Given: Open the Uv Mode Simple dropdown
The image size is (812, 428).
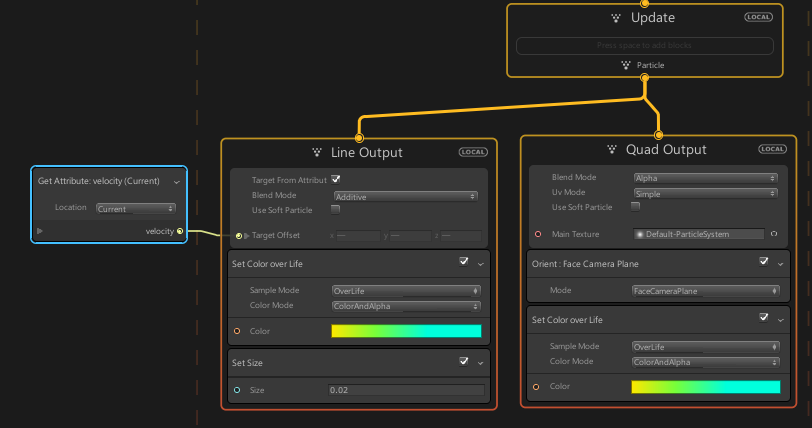Looking at the screenshot, I should pos(705,194).
